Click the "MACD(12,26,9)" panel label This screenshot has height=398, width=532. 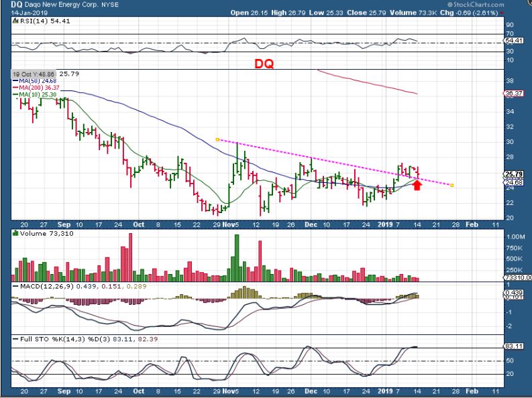pos(47,287)
